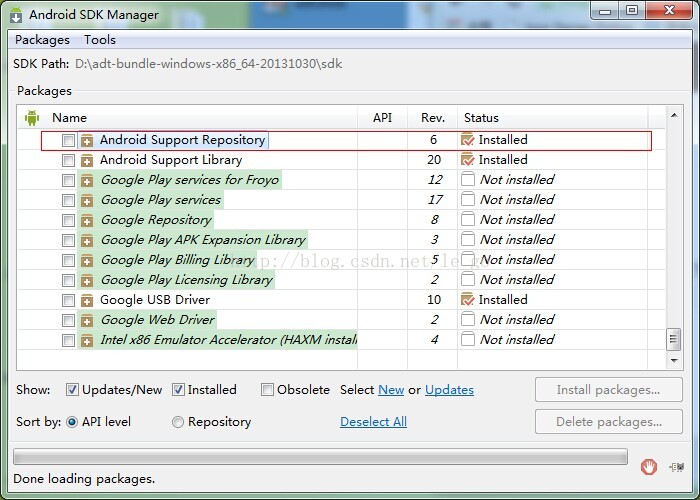The height and width of the screenshot is (500, 700).
Task: Check the Intel x86 Emulator Accelerator checkbox
Action: point(68,341)
